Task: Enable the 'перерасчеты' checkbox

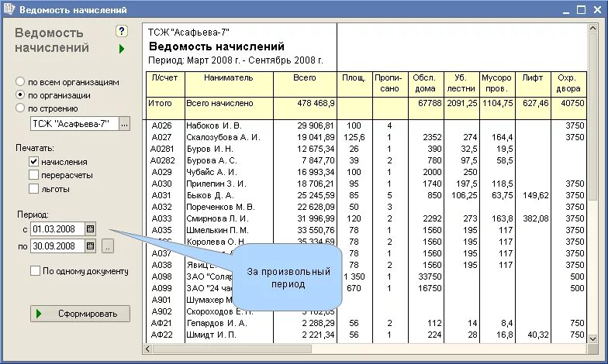Action: [34, 175]
